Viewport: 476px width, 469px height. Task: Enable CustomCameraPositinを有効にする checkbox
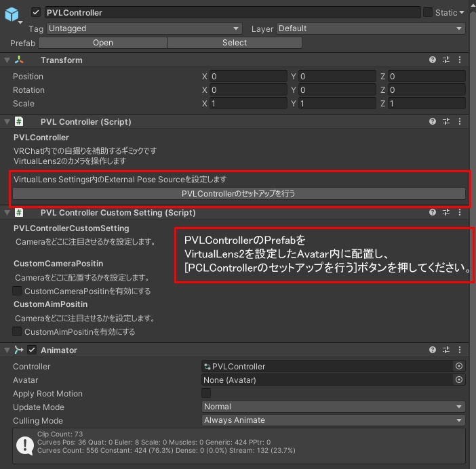coord(17,291)
